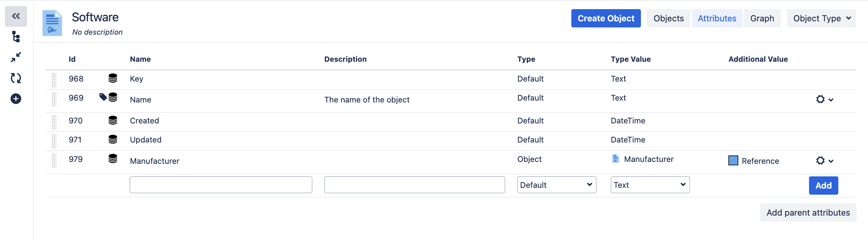Open the gear settings on the Manufacturer attribute

[x=820, y=161]
